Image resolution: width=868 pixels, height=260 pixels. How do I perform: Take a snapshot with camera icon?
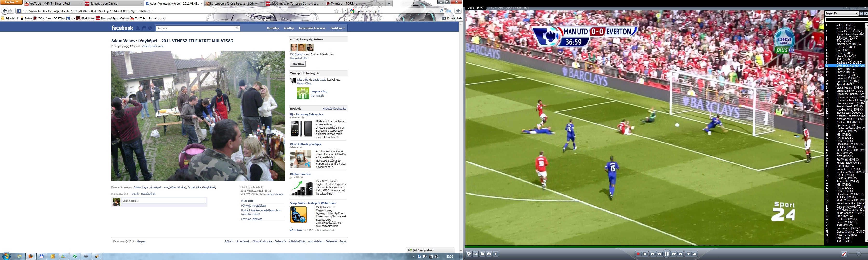[489, 254]
